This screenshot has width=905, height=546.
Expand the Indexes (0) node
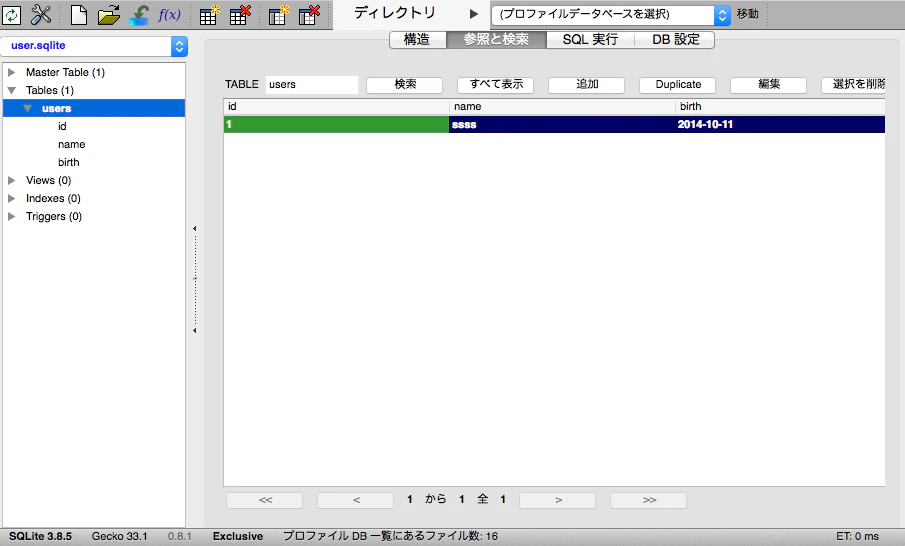[x=11, y=198]
